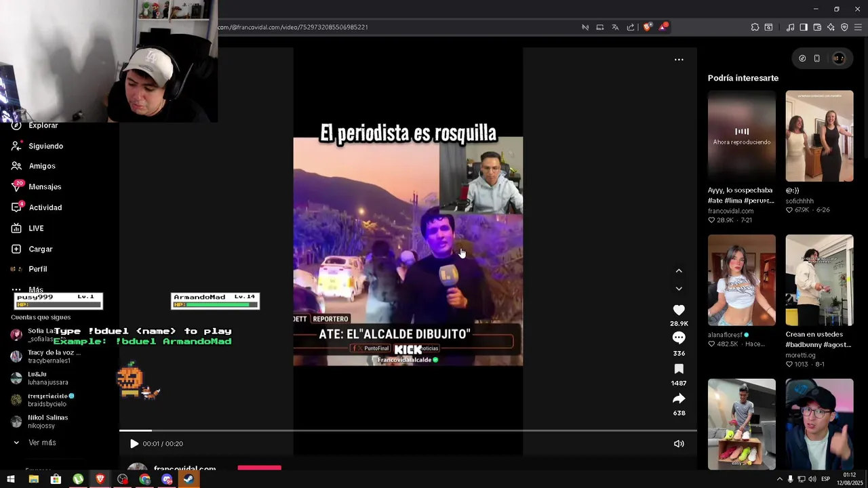Go to next video with down chevron

pyautogui.click(x=679, y=289)
